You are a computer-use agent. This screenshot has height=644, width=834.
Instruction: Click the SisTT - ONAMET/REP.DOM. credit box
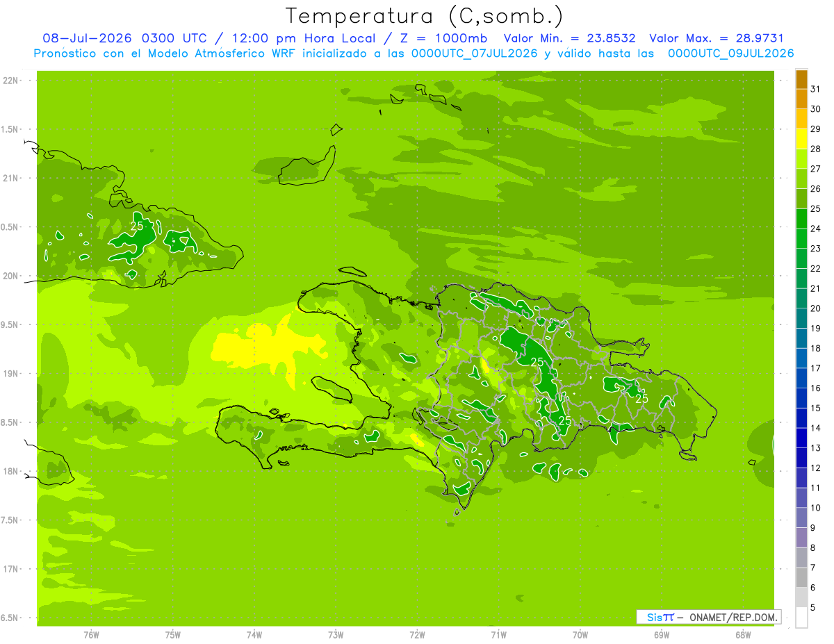click(708, 617)
